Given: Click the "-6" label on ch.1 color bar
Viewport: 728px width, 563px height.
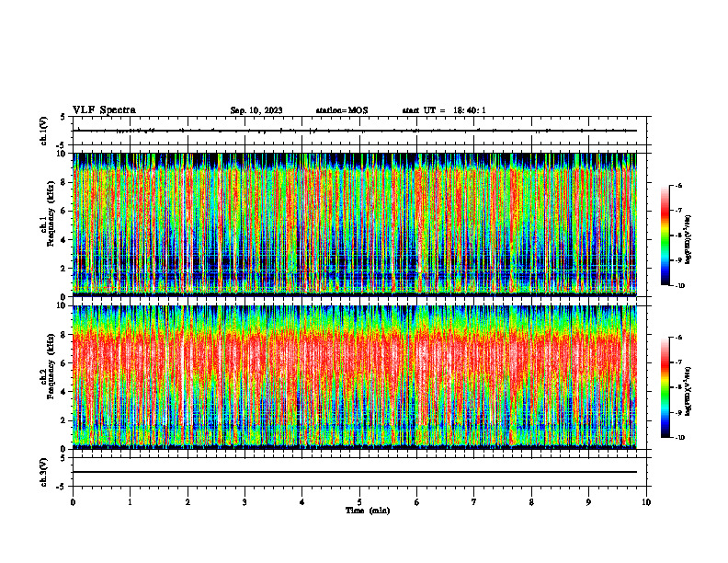Looking at the screenshot, I should click(x=678, y=185).
